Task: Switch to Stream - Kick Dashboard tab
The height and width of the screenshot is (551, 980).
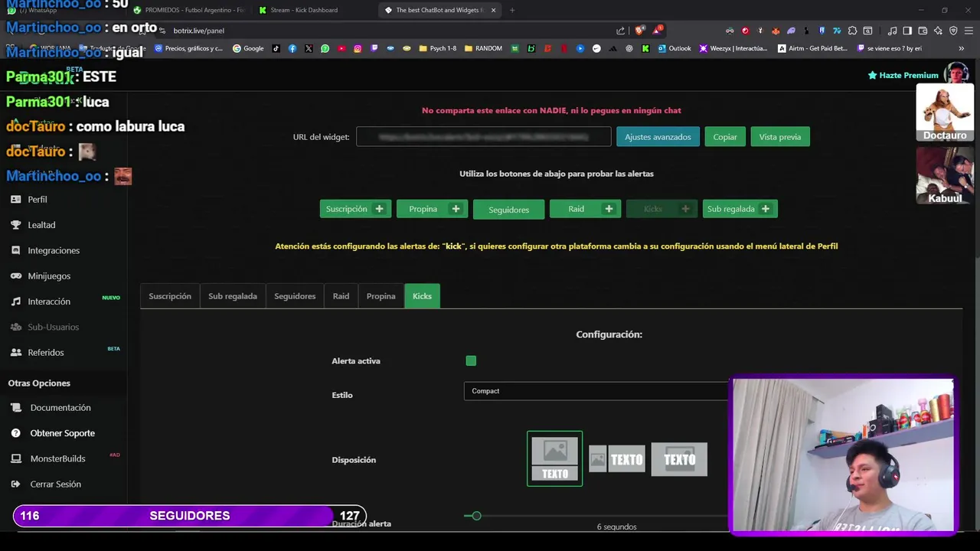Action: click(x=314, y=10)
